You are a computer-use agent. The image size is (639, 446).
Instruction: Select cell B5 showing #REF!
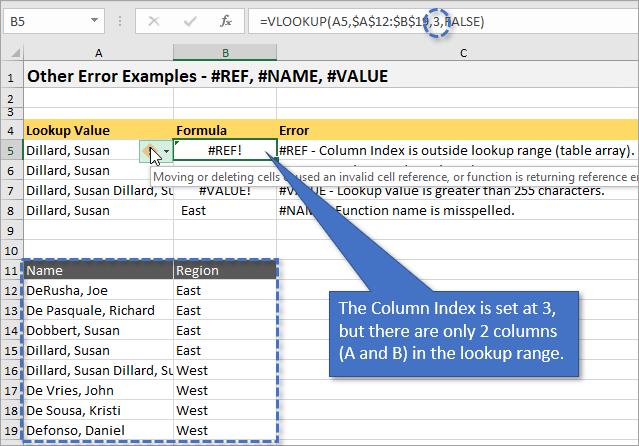pyautogui.click(x=224, y=151)
